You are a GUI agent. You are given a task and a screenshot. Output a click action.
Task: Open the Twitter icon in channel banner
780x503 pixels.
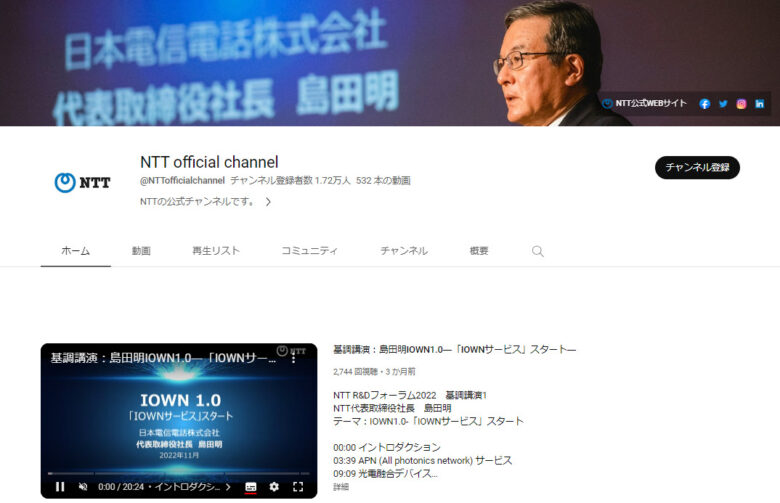click(723, 103)
